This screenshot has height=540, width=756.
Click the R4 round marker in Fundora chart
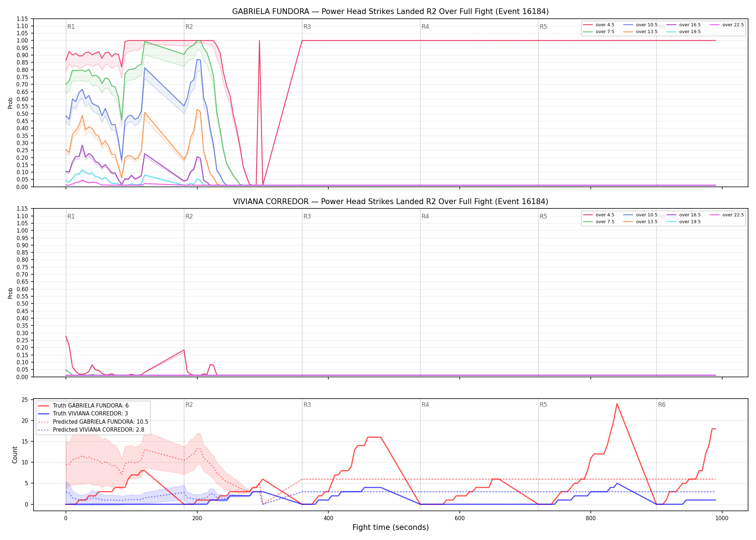click(x=425, y=27)
